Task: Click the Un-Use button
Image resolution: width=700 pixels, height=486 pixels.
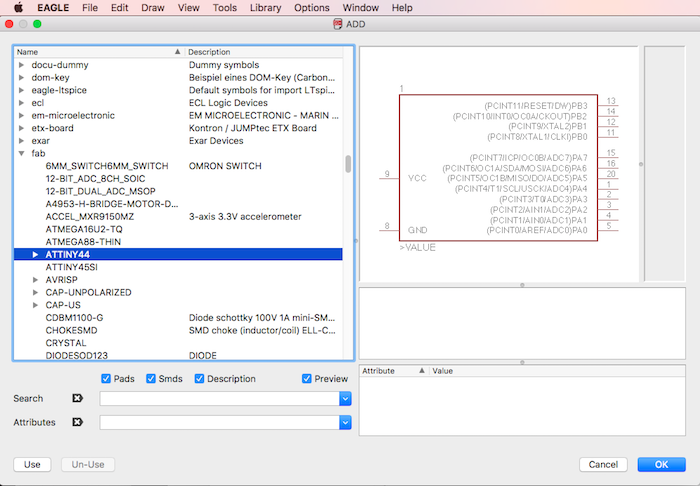Action: tap(88, 464)
